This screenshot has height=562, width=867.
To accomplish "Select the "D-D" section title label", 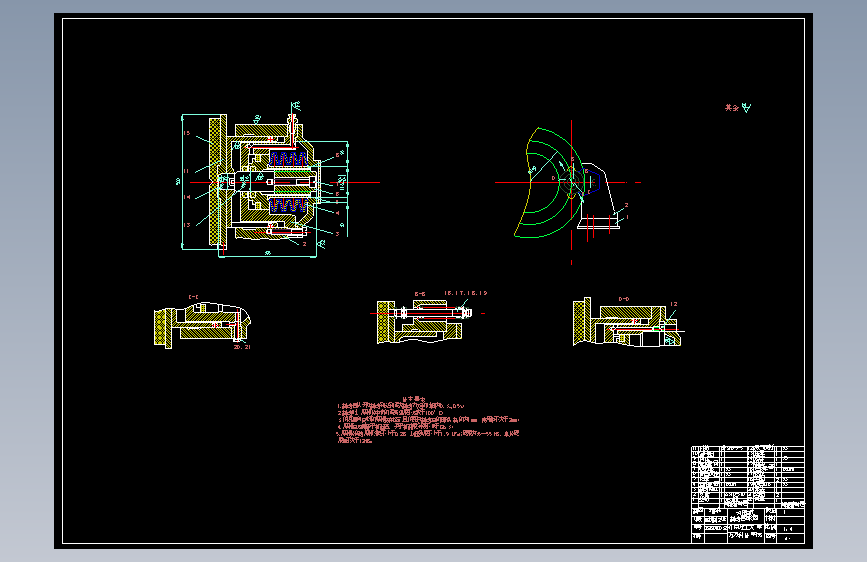I will pos(624,299).
